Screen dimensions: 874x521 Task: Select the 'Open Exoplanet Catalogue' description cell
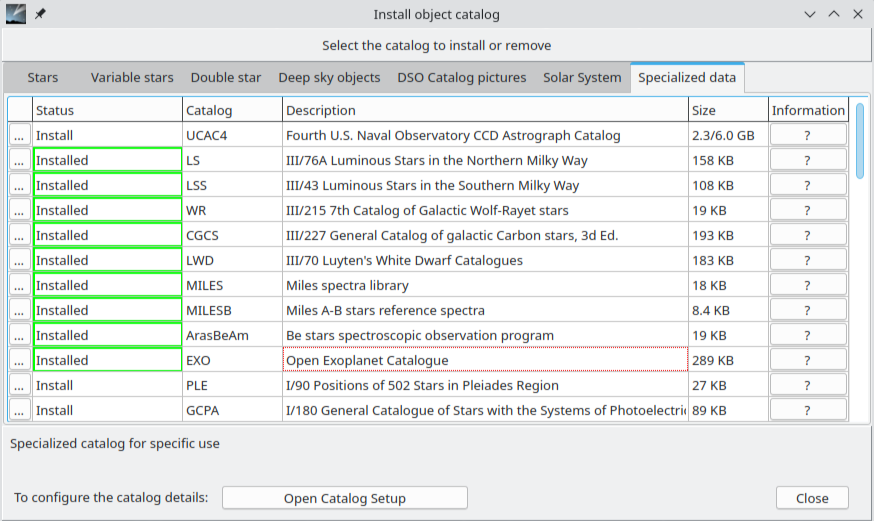click(485, 361)
